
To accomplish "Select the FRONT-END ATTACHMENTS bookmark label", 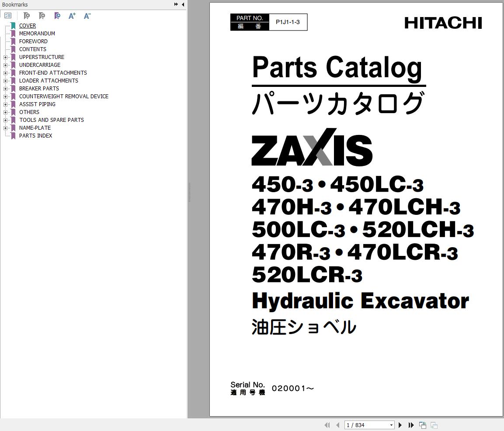I will pos(53,73).
